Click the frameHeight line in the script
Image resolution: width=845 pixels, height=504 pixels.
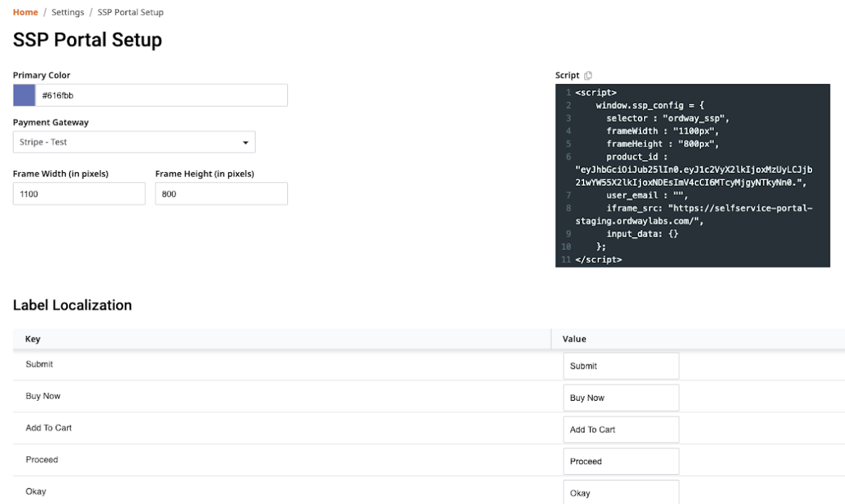click(663, 144)
